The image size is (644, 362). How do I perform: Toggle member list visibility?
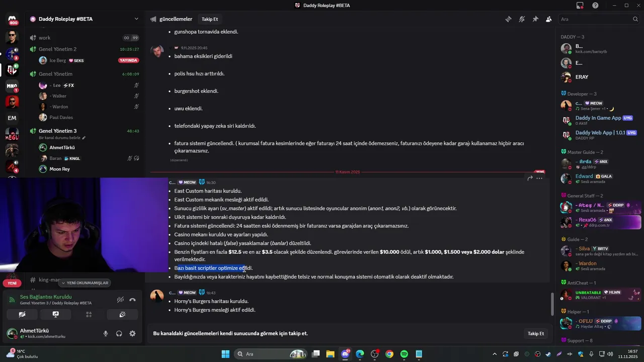[x=548, y=19]
